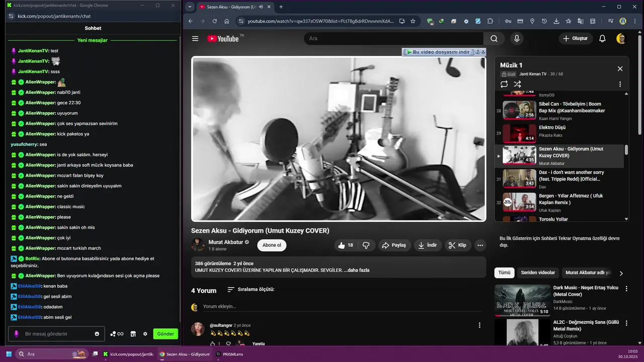This screenshot has width=644, height=362.
Task: Play Dax i don't want another sorry
Action: click(559, 179)
